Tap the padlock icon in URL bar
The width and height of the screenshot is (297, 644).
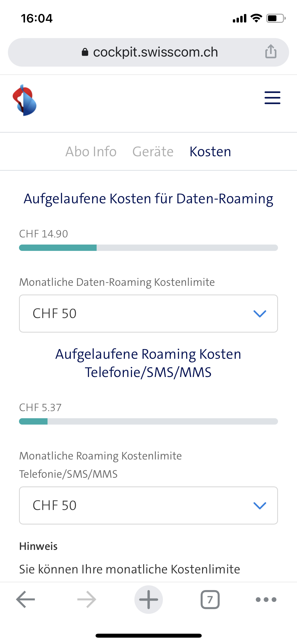(85, 52)
